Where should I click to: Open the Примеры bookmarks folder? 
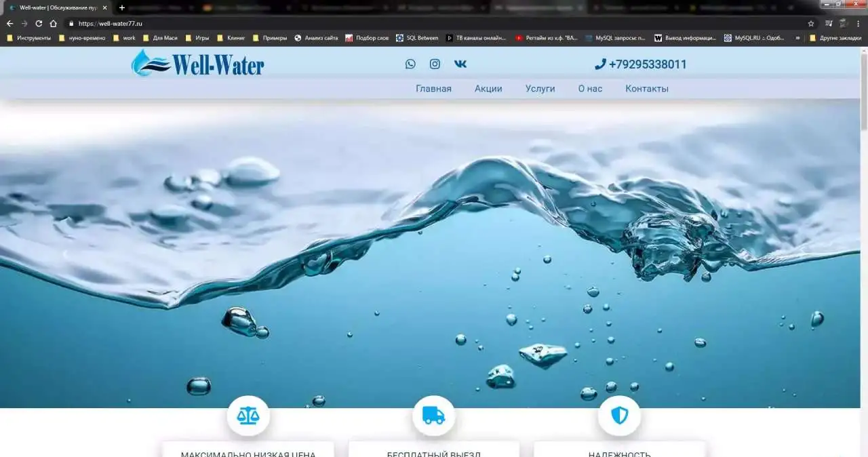tap(269, 38)
